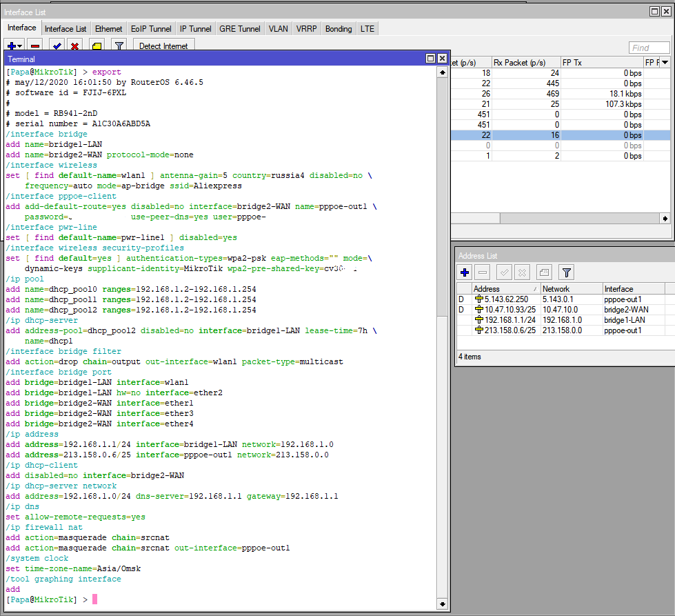The width and height of the screenshot is (675, 616).
Task: Select the 5.143.62.250 address row
Action: (x=565, y=299)
